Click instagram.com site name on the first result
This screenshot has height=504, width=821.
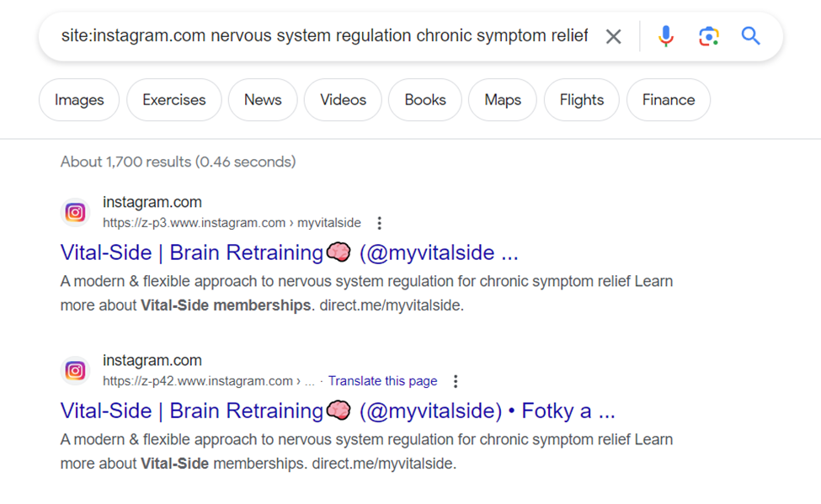[x=152, y=202]
